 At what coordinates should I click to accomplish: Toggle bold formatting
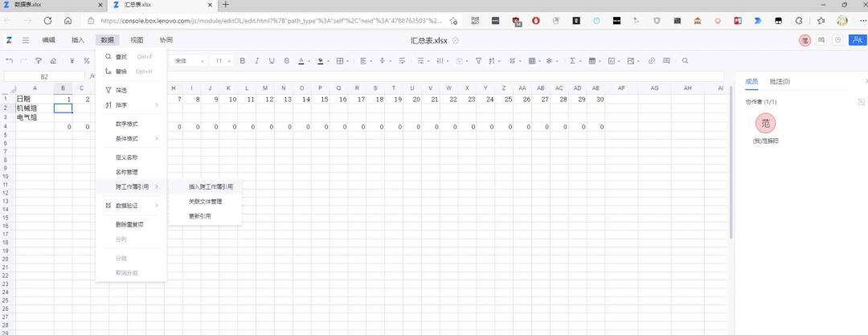[243, 61]
